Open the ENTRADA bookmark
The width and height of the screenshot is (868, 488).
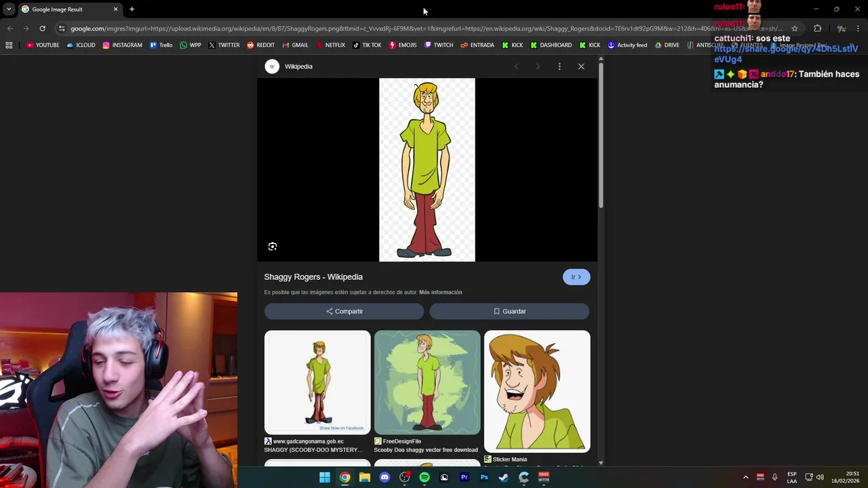click(477, 45)
